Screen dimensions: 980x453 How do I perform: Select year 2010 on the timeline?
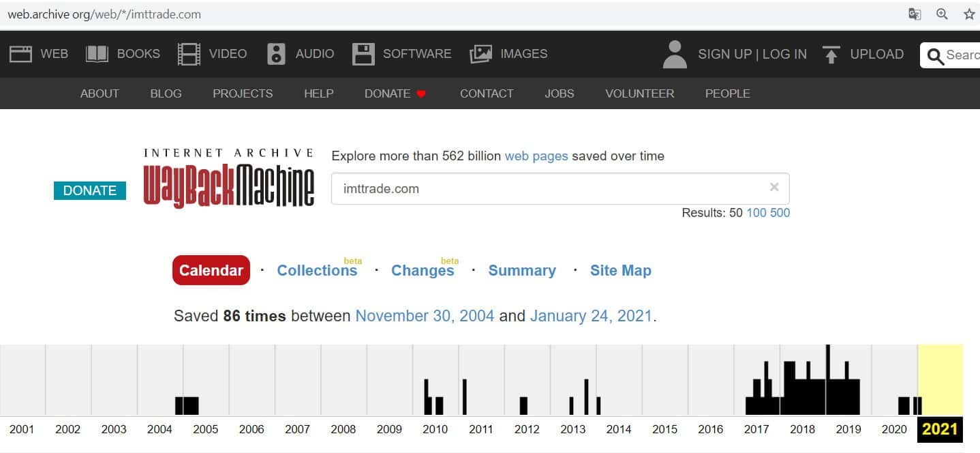tap(435, 429)
